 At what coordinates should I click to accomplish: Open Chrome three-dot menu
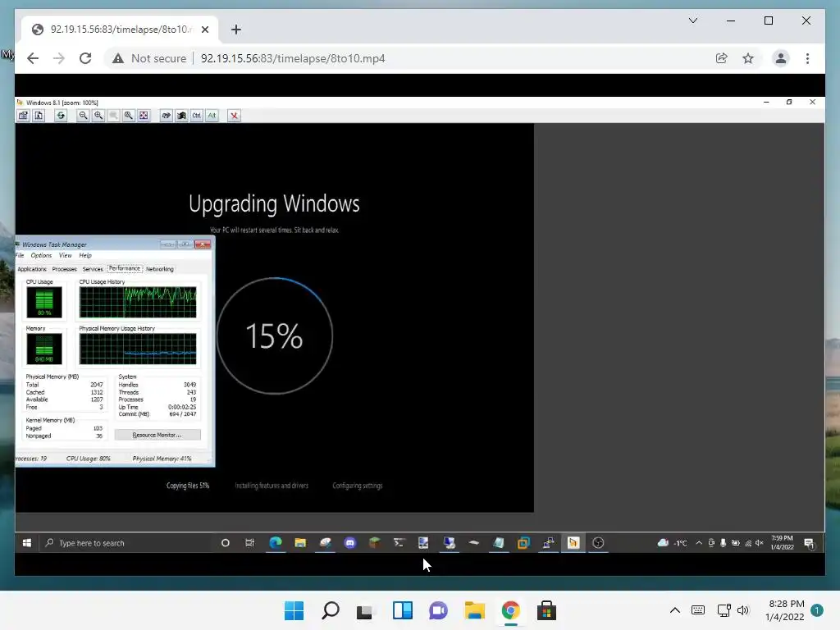[x=807, y=58]
